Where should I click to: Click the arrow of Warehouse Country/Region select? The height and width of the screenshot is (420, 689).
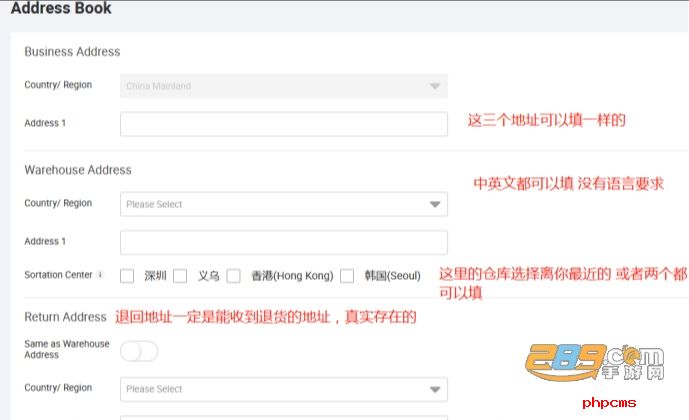pyautogui.click(x=435, y=204)
